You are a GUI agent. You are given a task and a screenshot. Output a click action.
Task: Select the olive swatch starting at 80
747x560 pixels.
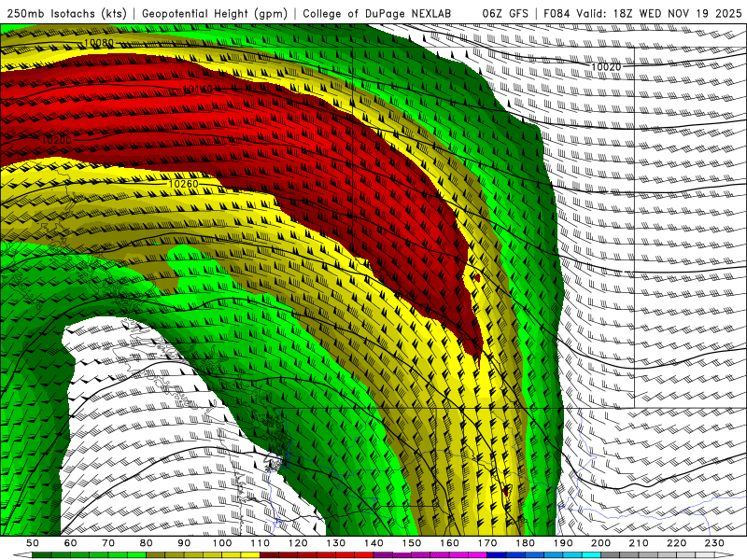155,555
